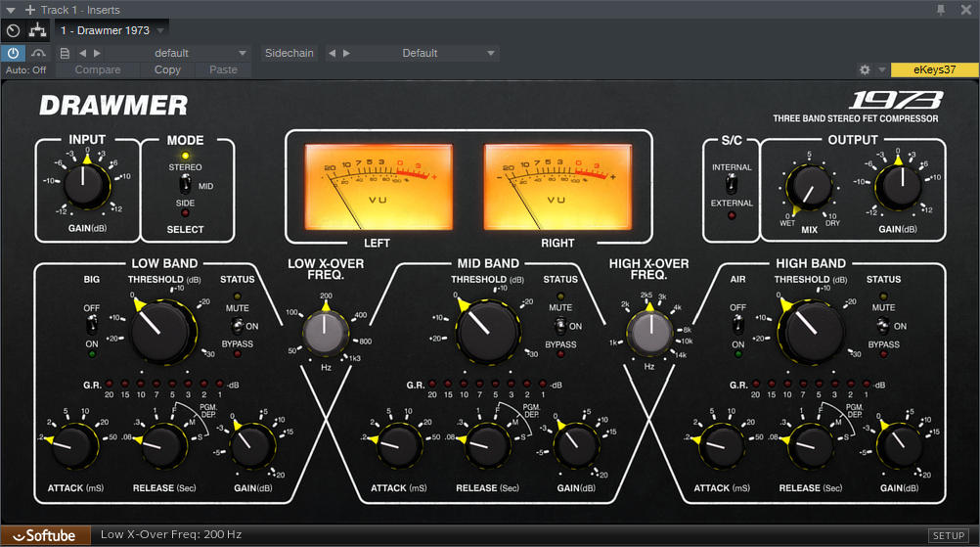The image size is (980, 547).
Task: Toggle the High Band AIR switch
Action: 738,325
